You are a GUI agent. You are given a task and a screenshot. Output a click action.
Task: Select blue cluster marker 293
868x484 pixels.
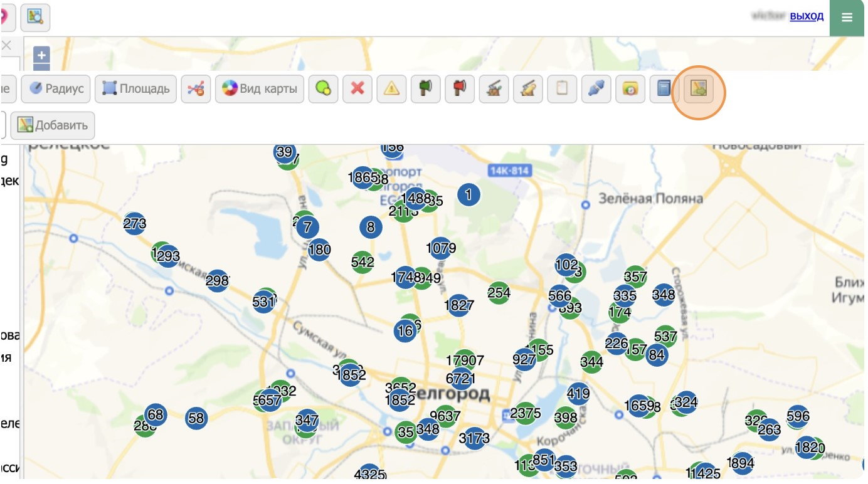[x=168, y=256]
